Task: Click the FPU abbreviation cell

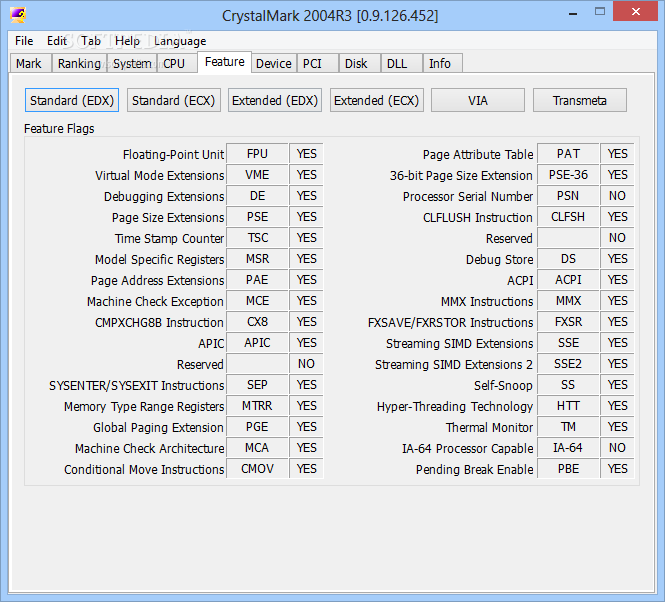Action: (257, 154)
